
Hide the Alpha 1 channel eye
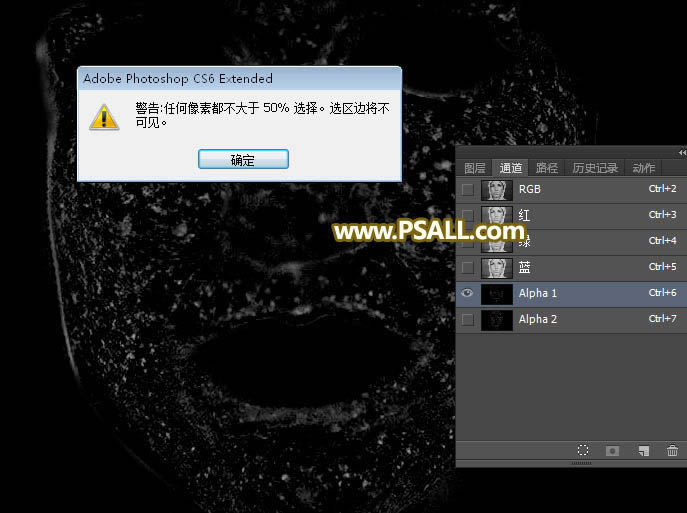[467, 293]
